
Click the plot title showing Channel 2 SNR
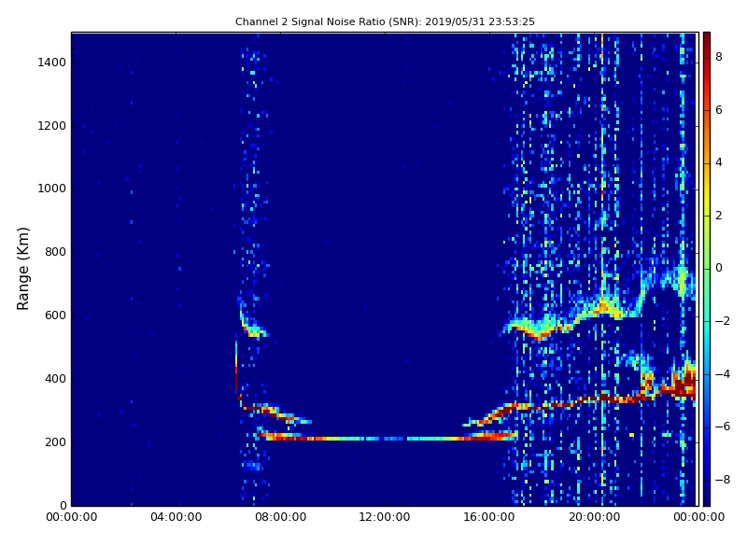click(385, 21)
